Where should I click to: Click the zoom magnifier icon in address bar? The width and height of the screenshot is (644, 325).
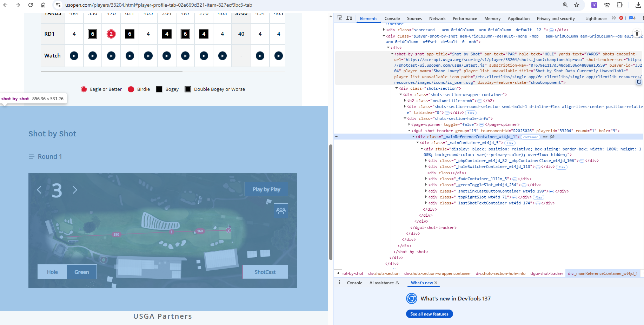(565, 5)
